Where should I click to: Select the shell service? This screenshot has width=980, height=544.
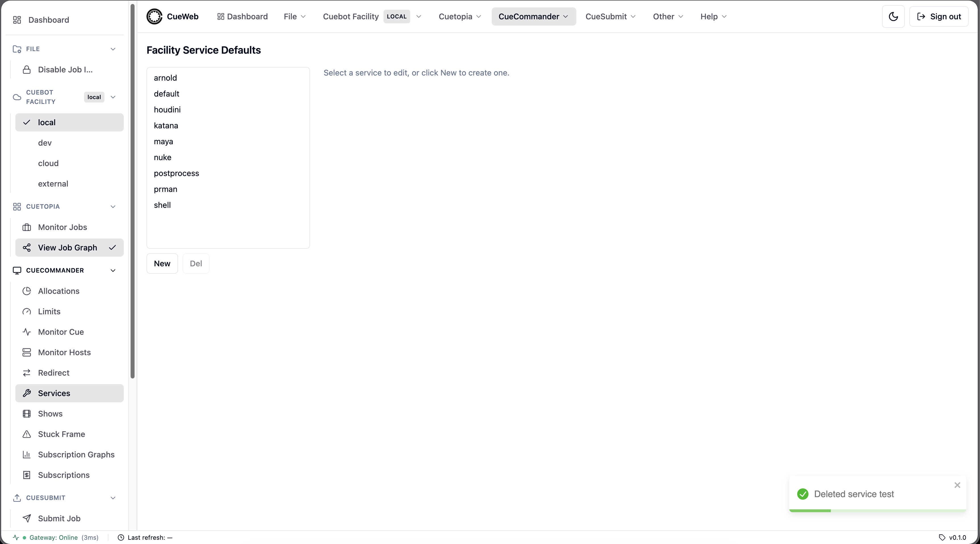pos(228,205)
